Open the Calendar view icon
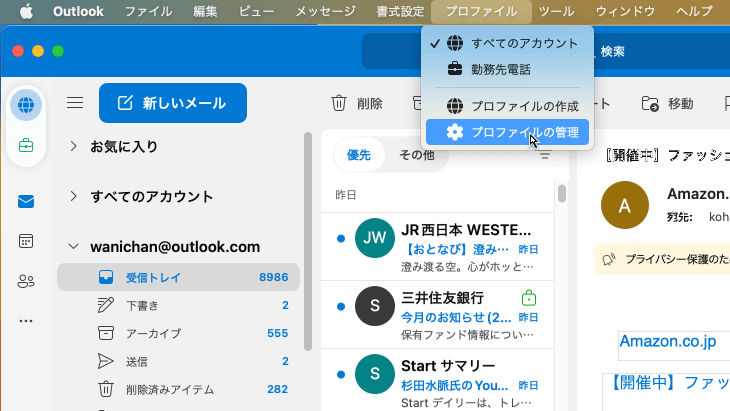Screen dimensions: 730x411 26,241
